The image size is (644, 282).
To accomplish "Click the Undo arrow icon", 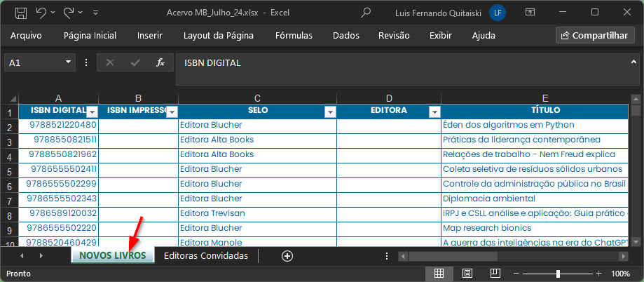I will pyautogui.click(x=41, y=12).
